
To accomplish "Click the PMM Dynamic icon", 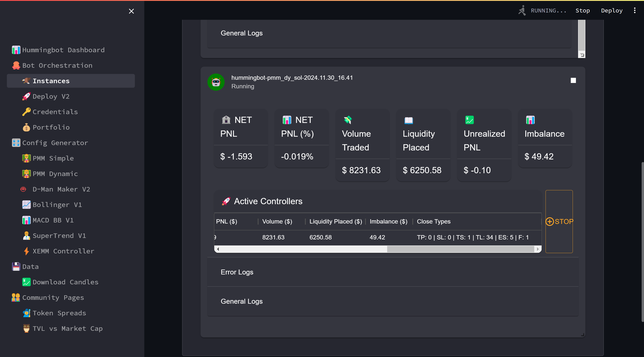I will (26, 174).
